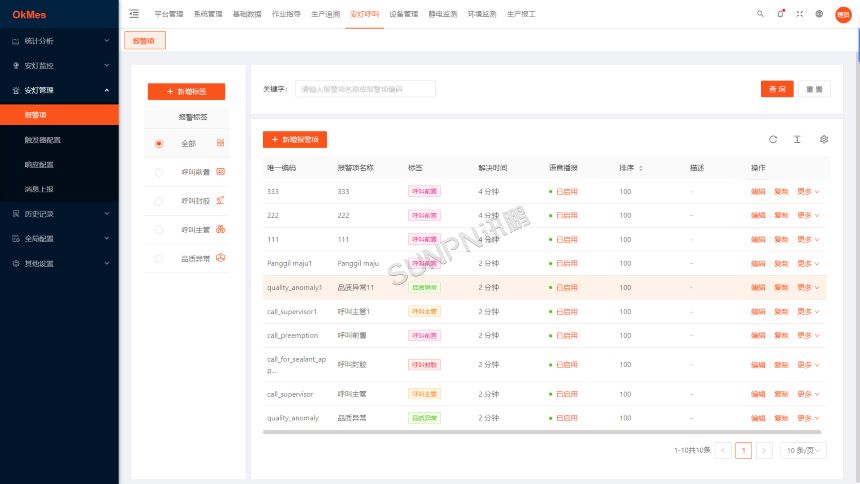The width and height of the screenshot is (860, 484).
Task: Focus the 关键字 keyword input field
Action: [x=365, y=89]
